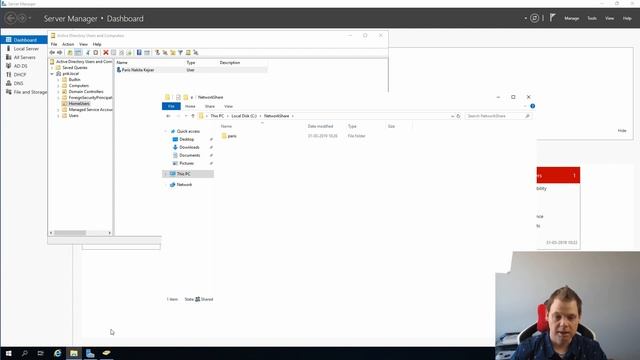Click the File Explorer address bar refresh icon
Screen dimensions: 640x360
[x=458, y=116]
